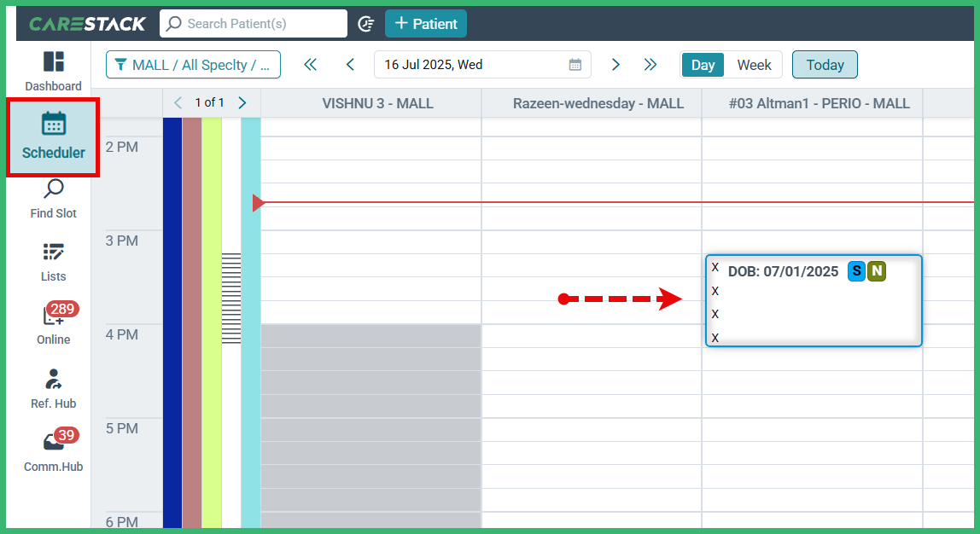
Task: Select the Razeen-wednesday - MALL column header
Action: pyautogui.click(x=598, y=102)
